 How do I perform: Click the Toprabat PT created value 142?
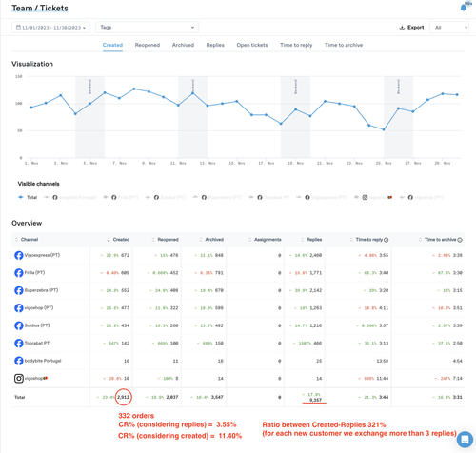pyautogui.click(x=126, y=344)
